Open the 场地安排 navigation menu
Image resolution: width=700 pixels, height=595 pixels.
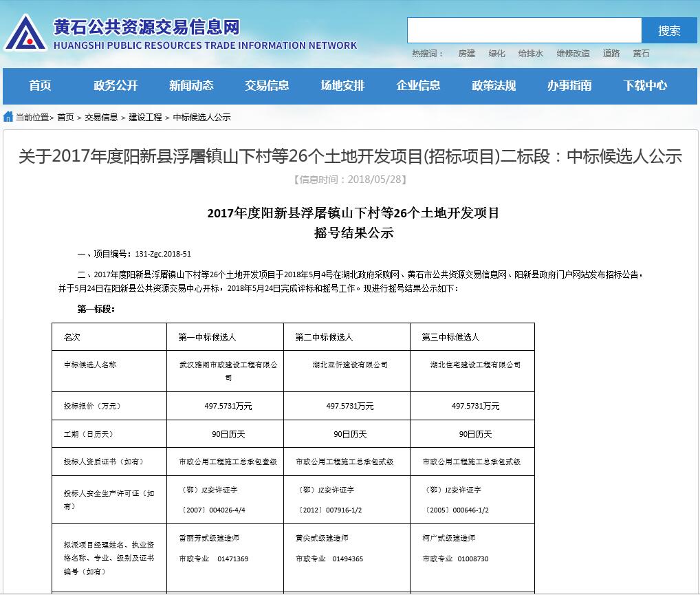(343, 86)
